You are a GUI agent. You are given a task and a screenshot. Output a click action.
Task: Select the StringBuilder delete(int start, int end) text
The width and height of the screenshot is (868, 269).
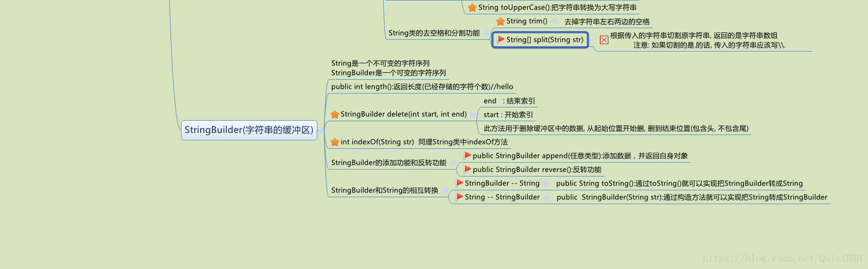pyautogui.click(x=403, y=114)
